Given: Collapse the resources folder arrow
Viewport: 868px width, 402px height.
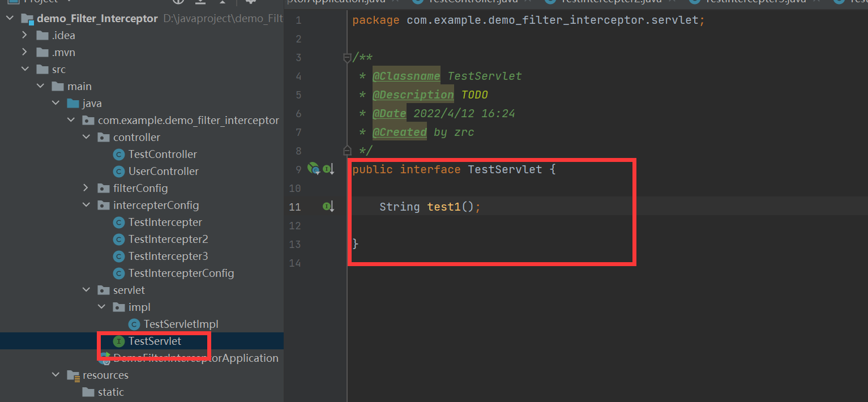Looking at the screenshot, I should 55,375.
